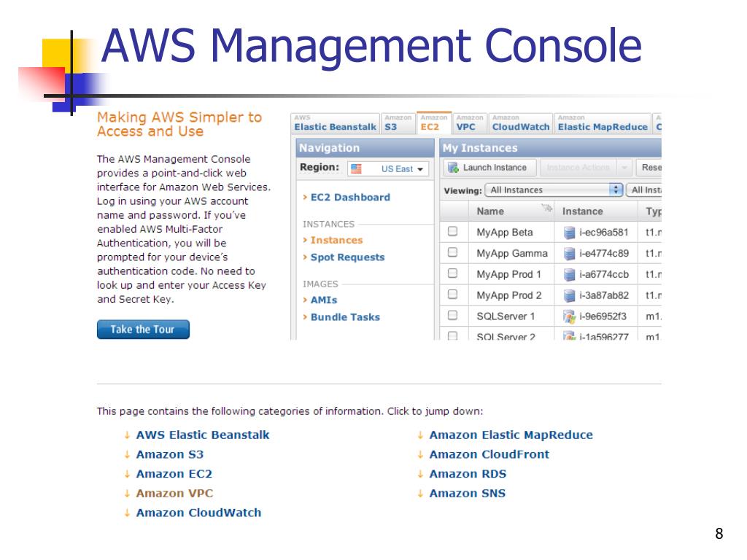
Task: Click the arrow icon beside Amazon SNS
Action: [420, 494]
